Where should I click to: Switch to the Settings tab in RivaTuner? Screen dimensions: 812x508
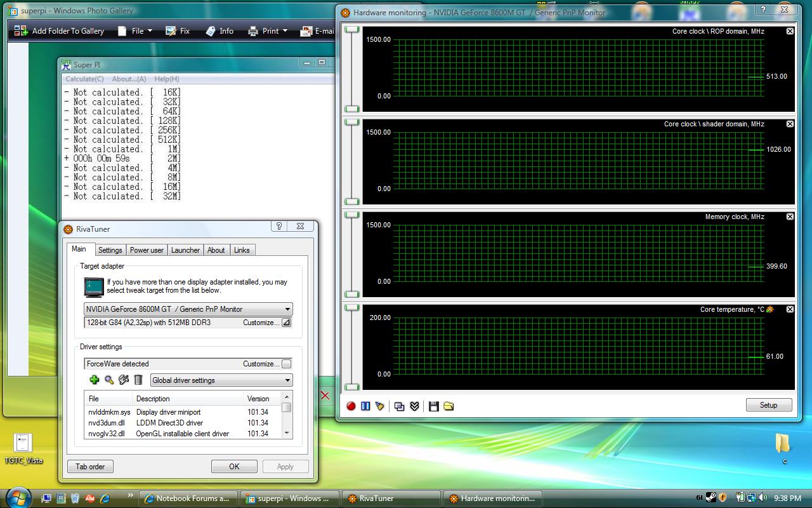tap(110, 250)
